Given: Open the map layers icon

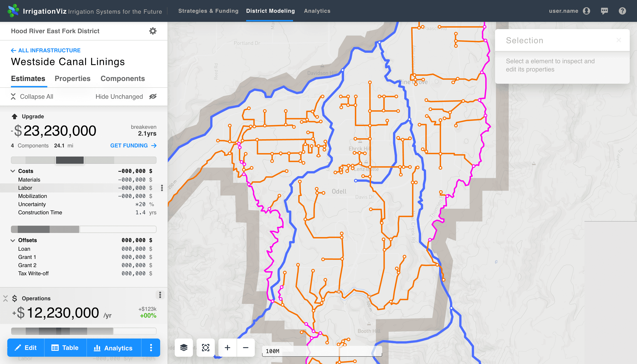Looking at the screenshot, I should coord(184,347).
